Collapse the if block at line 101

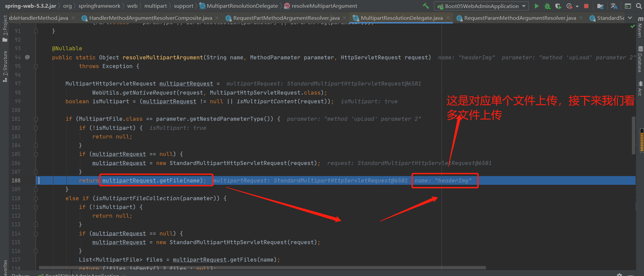pos(36,119)
